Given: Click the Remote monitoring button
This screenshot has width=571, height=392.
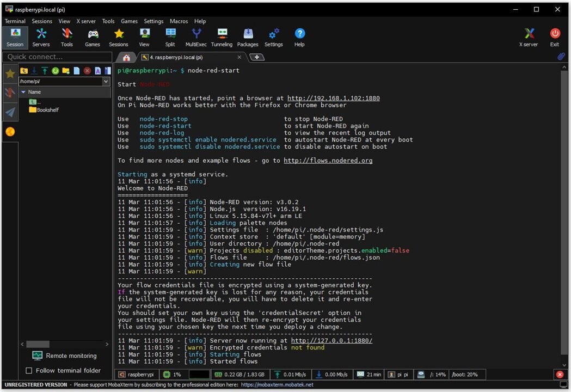Looking at the screenshot, I should pos(65,356).
